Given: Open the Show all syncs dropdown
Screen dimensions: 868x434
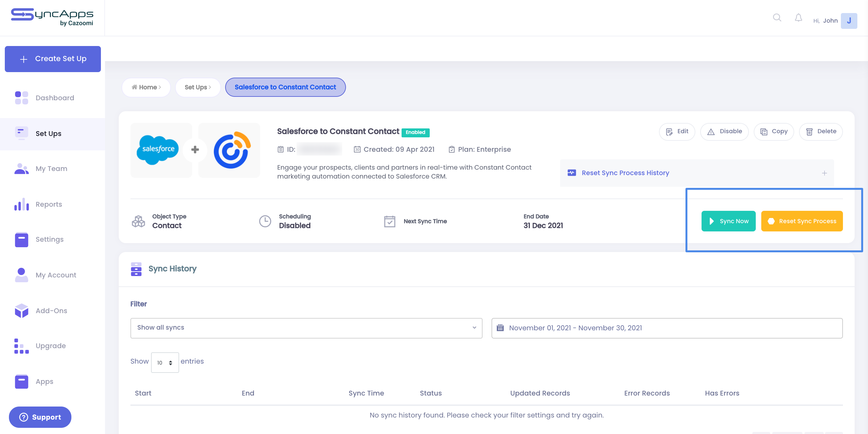Looking at the screenshot, I should tap(306, 328).
